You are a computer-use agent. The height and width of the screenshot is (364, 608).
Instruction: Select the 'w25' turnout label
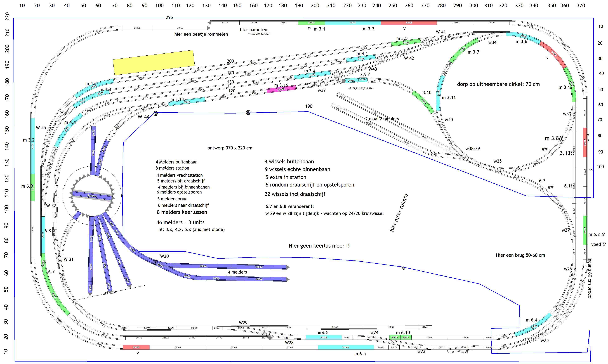pyautogui.click(x=544, y=340)
